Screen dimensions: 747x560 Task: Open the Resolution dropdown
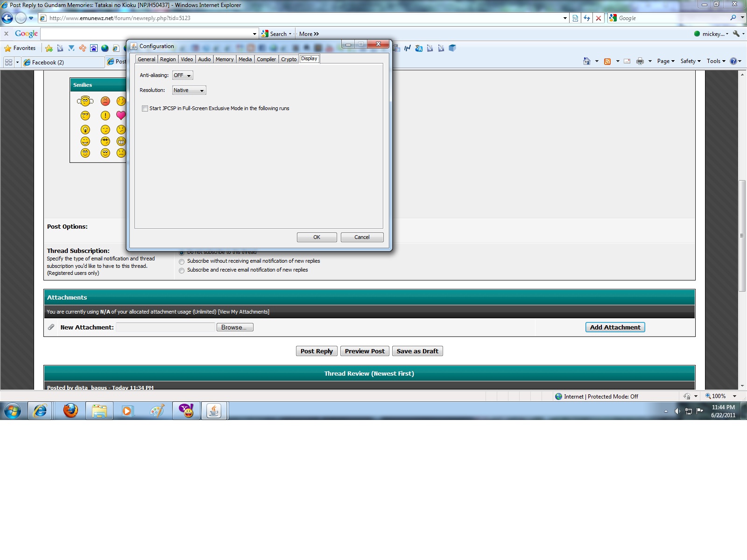click(189, 90)
